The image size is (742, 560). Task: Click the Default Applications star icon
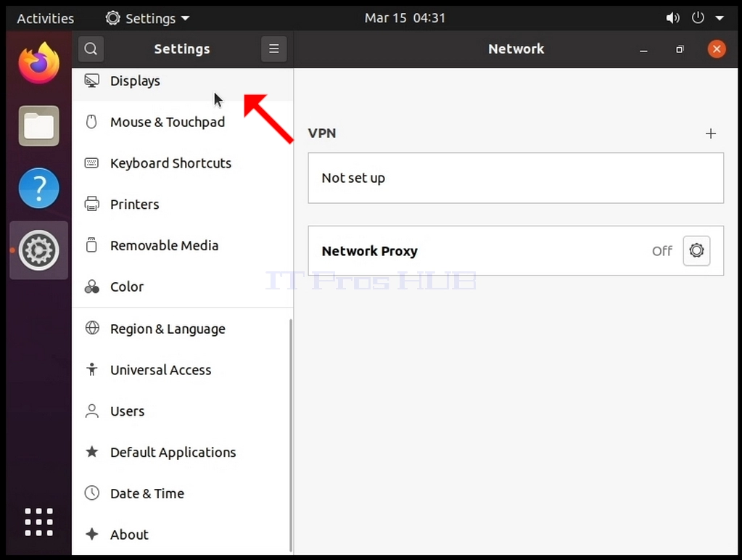[x=92, y=452]
